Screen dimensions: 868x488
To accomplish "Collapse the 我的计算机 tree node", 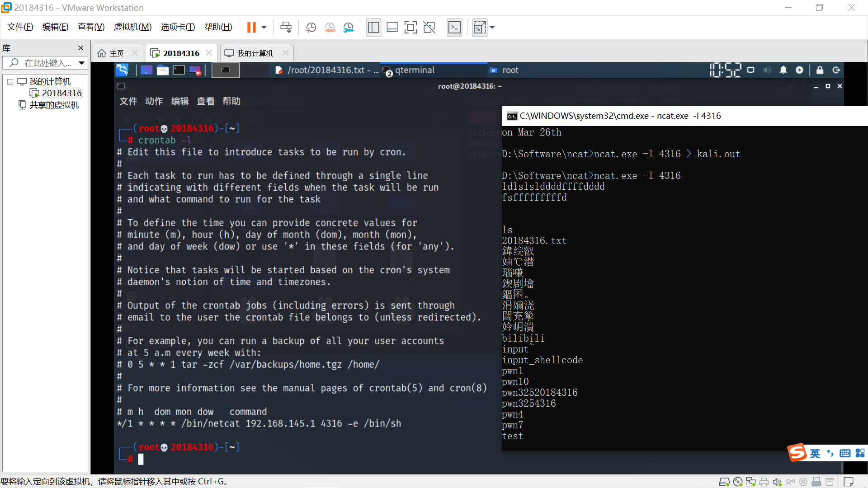I will [x=10, y=82].
